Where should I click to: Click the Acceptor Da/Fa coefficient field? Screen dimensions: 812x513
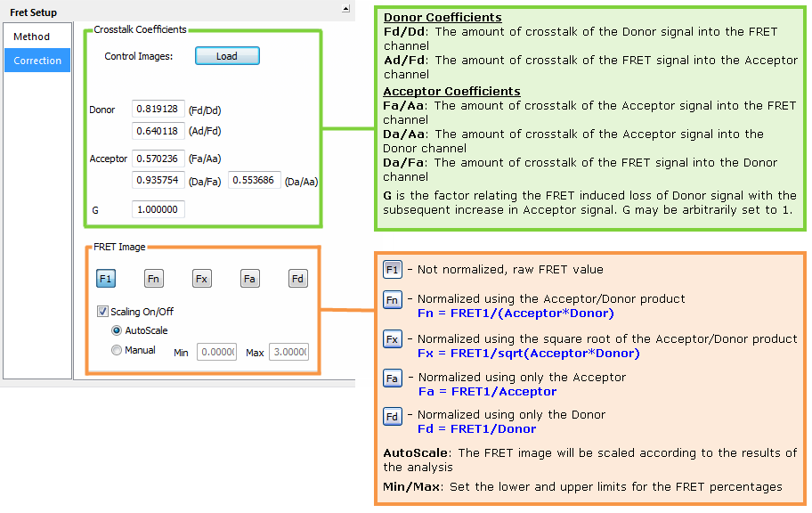(x=158, y=180)
